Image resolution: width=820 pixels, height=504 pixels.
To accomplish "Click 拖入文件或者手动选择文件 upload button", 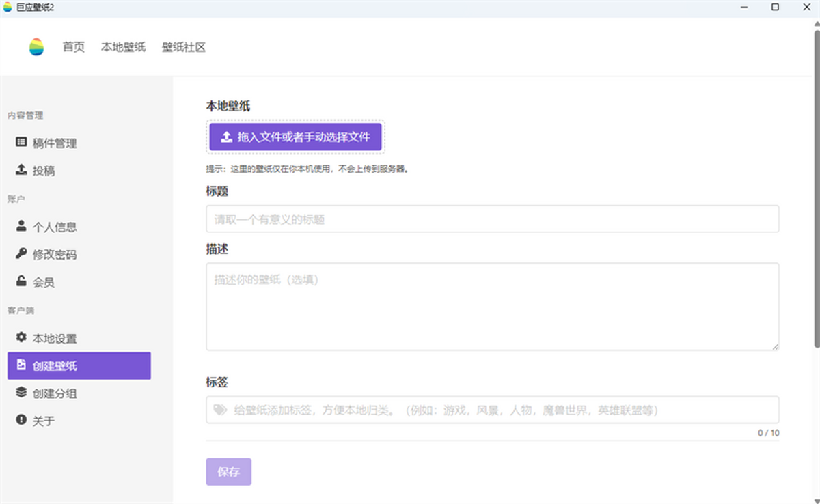I will 295,137.
